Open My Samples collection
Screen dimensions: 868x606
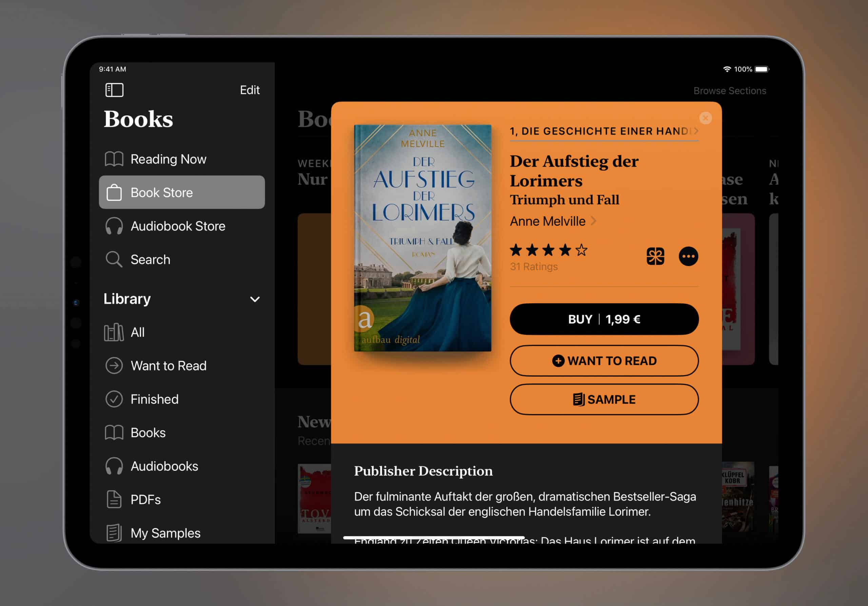point(182,533)
